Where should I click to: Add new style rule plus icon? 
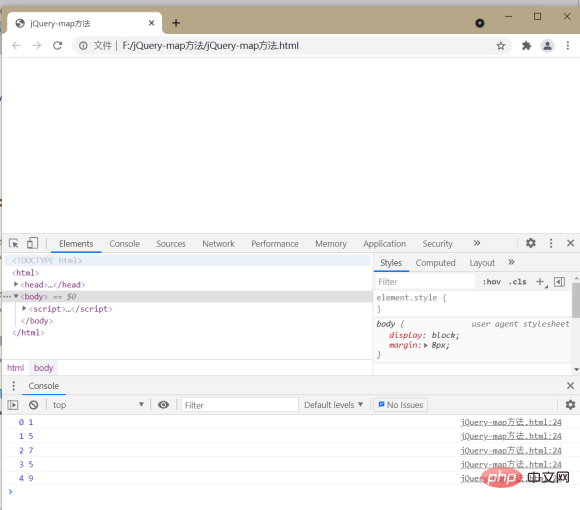[541, 282]
